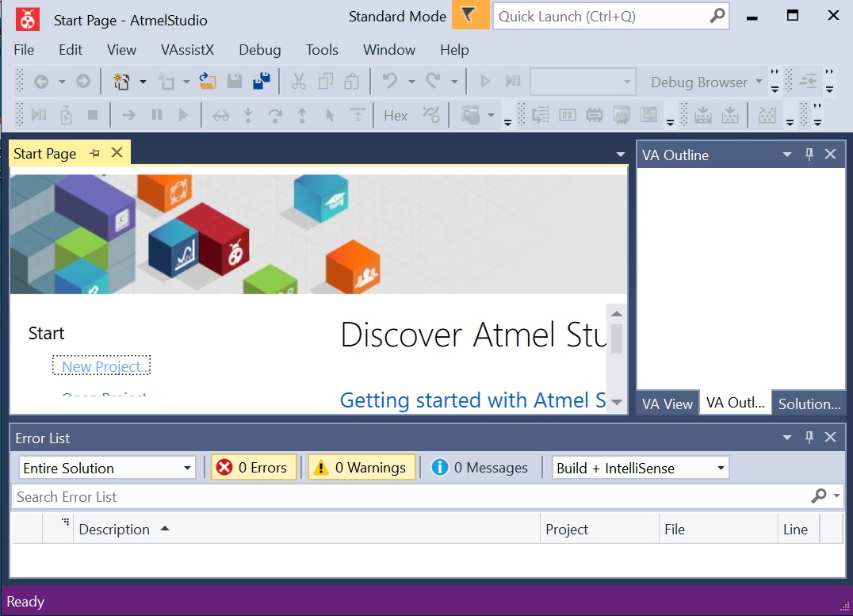The width and height of the screenshot is (853, 616).
Task: Click the Start Page scroll down arrow
Action: pyautogui.click(x=616, y=403)
